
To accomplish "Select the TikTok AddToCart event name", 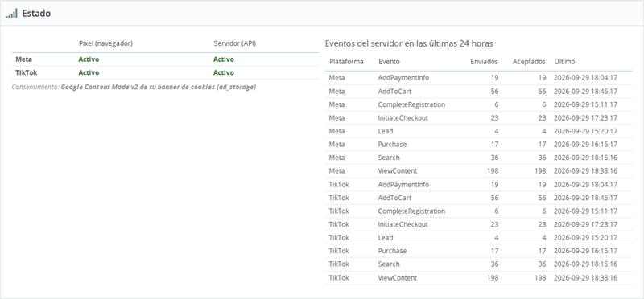I will coord(394,198).
